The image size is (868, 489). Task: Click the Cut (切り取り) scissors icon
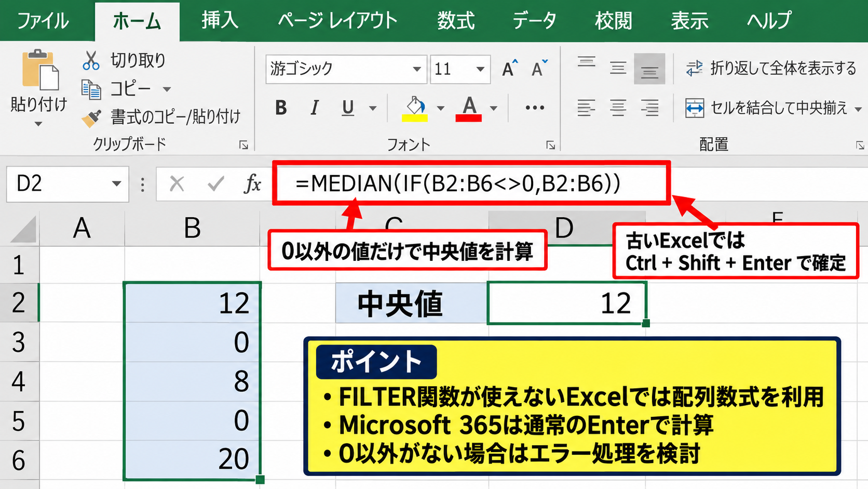tap(91, 60)
